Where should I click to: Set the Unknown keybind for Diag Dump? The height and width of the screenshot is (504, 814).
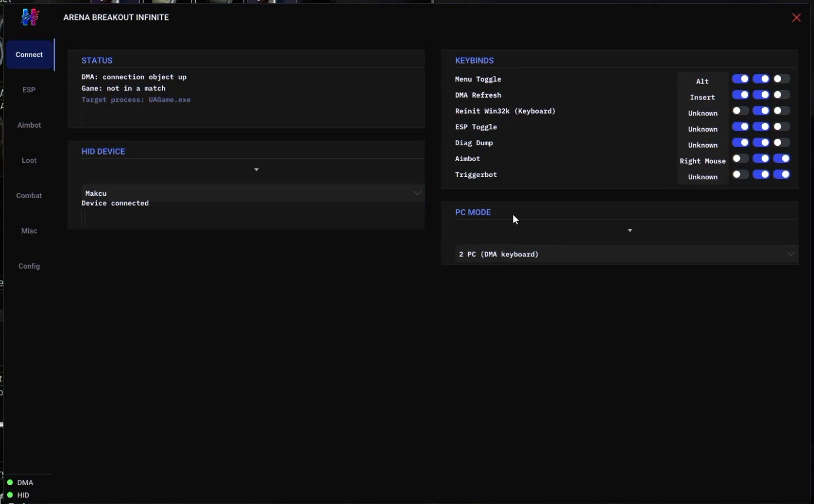click(x=702, y=145)
